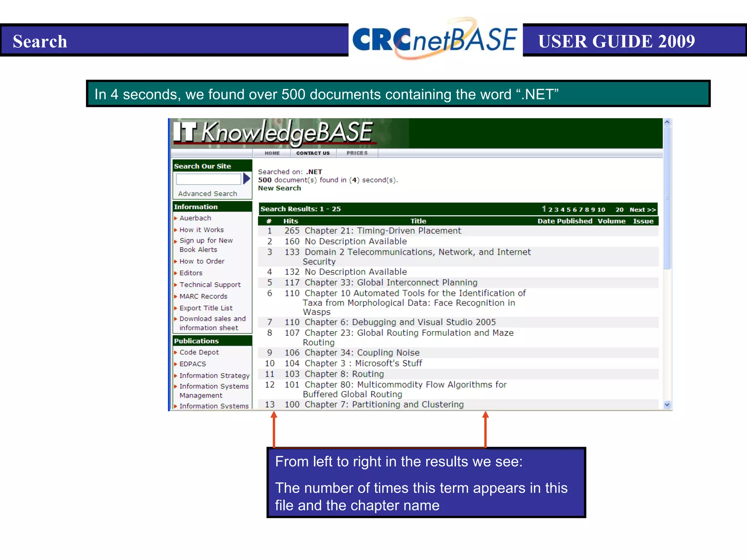
Task: Open the CONTACT US tab
Action: point(313,153)
